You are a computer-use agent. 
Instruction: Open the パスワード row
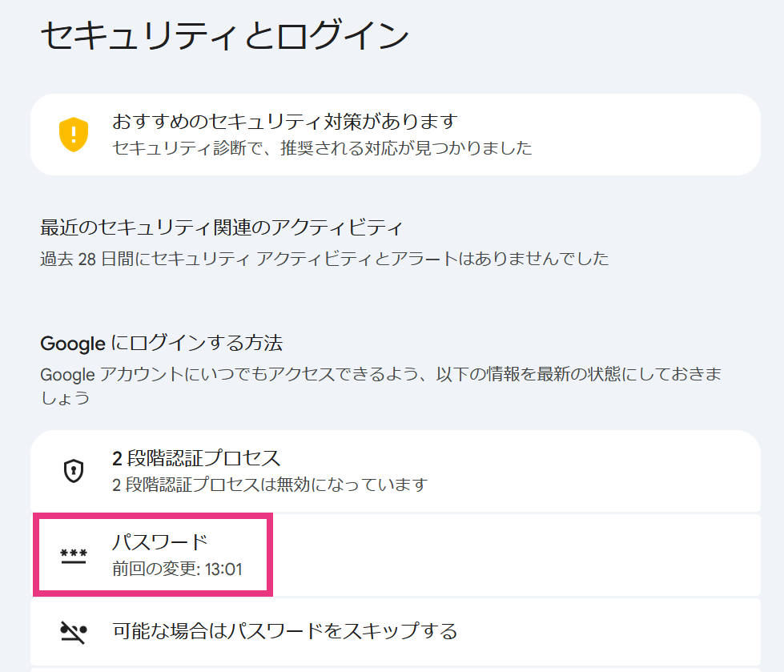coord(396,555)
